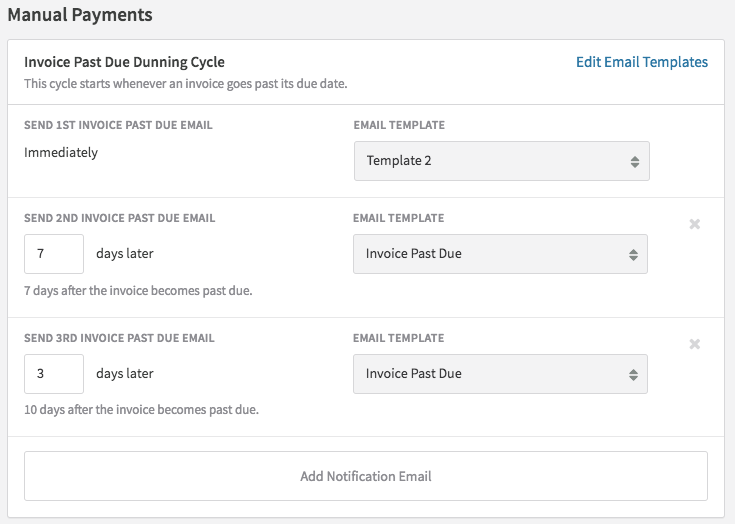
Task: Open the Template 2 email template dropdown
Action: [x=501, y=161]
